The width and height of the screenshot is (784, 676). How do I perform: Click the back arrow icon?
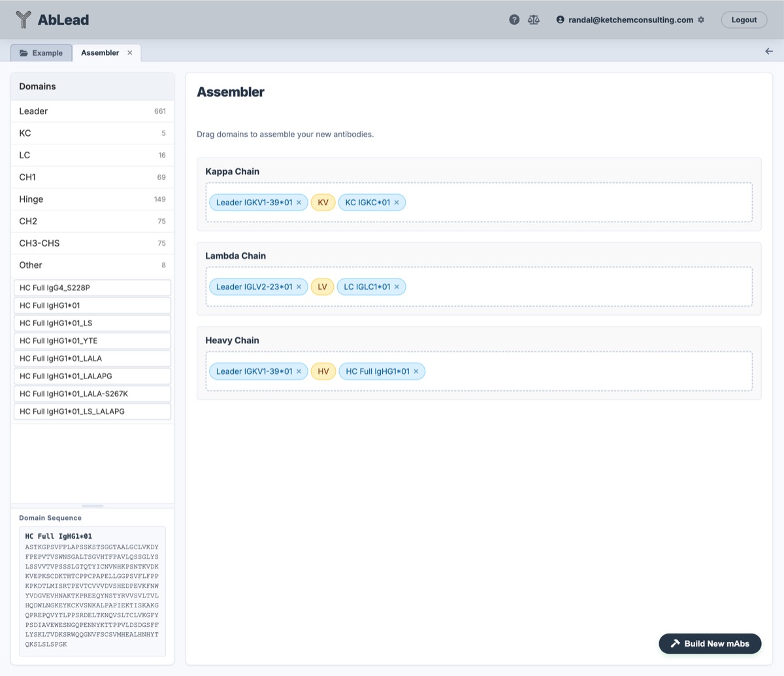point(769,51)
